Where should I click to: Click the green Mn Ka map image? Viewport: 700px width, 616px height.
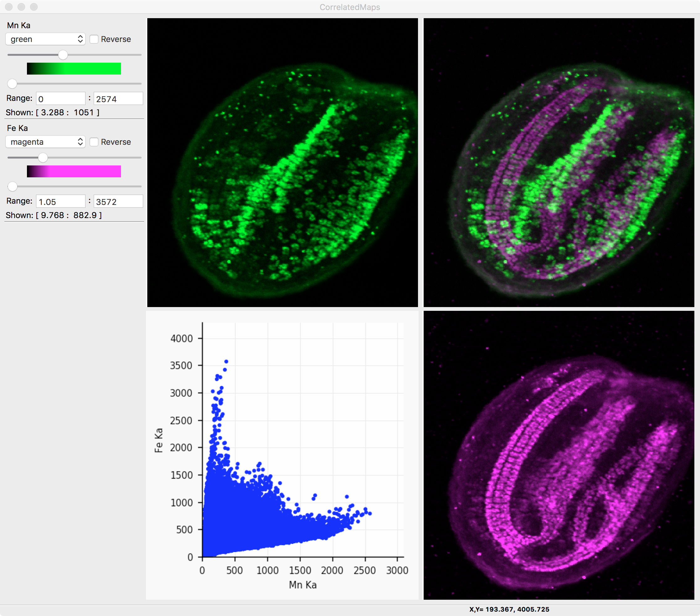coord(282,162)
